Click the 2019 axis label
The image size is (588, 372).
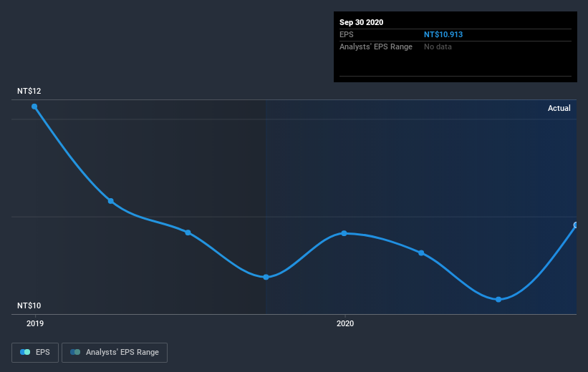(35, 323)
